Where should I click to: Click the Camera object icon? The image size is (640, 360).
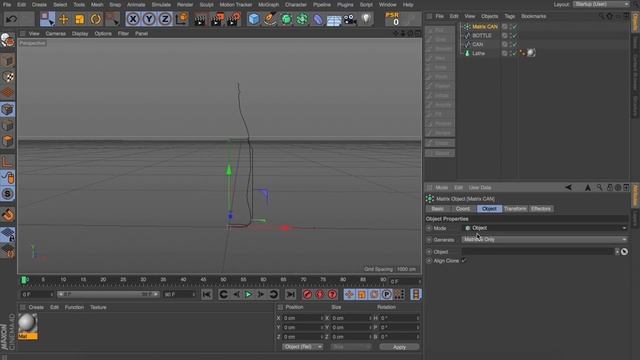350,19
